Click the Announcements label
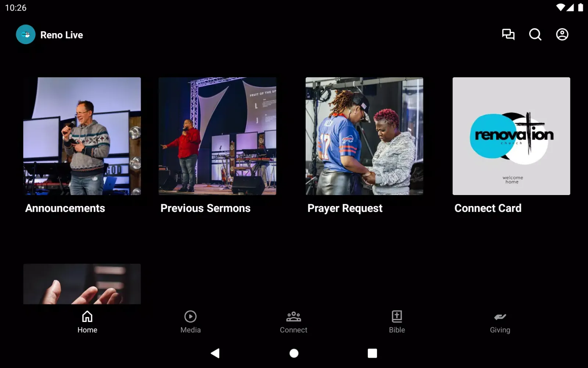The height and width of the screenshot is (368, 588). tap(65, 208)
